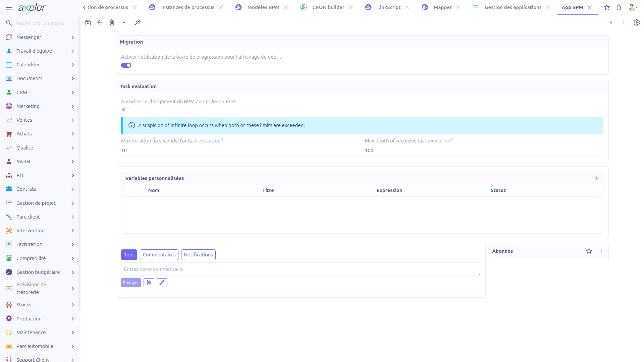644x362 pixels.
Task: Expand the Contrats menu
Action: click(x=40, y=189)
